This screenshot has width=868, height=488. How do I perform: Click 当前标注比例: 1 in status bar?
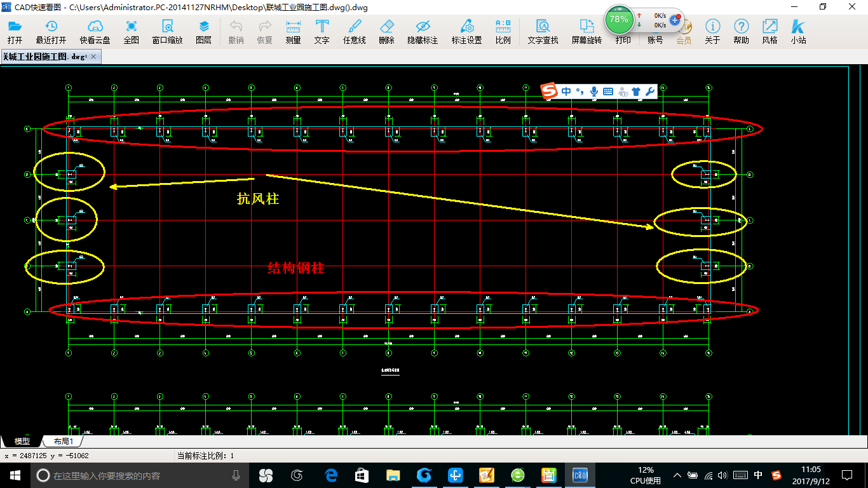pos(206,456)
